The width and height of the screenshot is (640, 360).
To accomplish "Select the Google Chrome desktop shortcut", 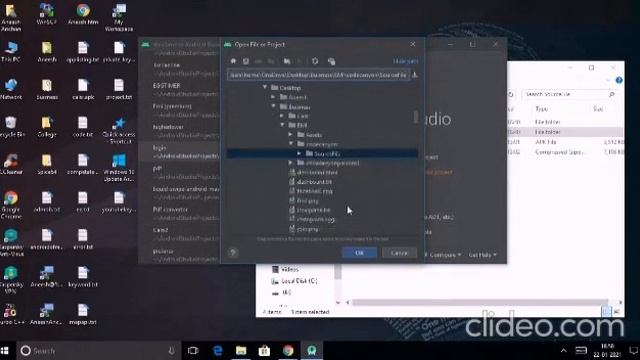I will [x=11, y=205].
